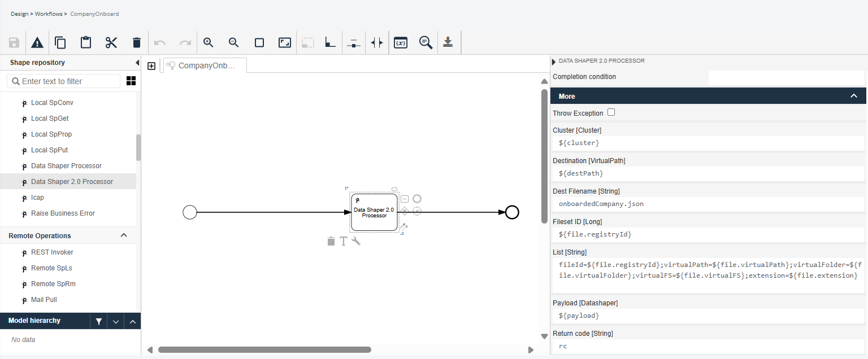The image size is (868, 359).
Task: Click the validation warning triangle icon
Action: click(x=37, y=43)
